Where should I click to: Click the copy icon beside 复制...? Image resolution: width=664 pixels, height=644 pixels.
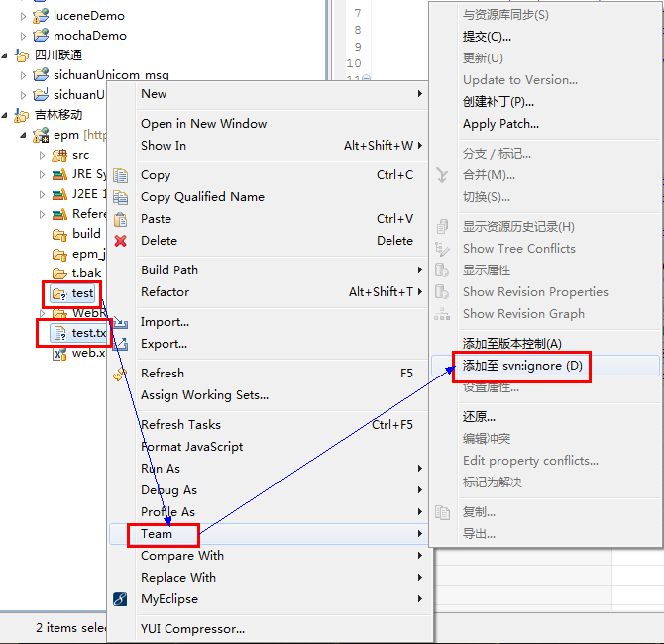click(442, 512)
